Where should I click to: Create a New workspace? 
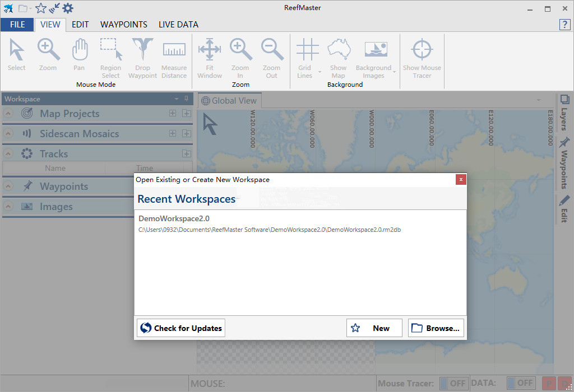[374, 328]
